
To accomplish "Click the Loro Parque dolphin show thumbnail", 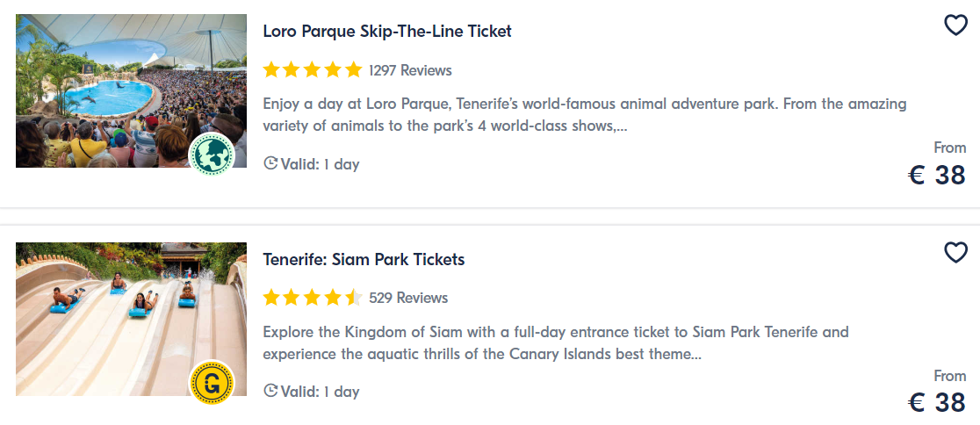I will point(131,90).
